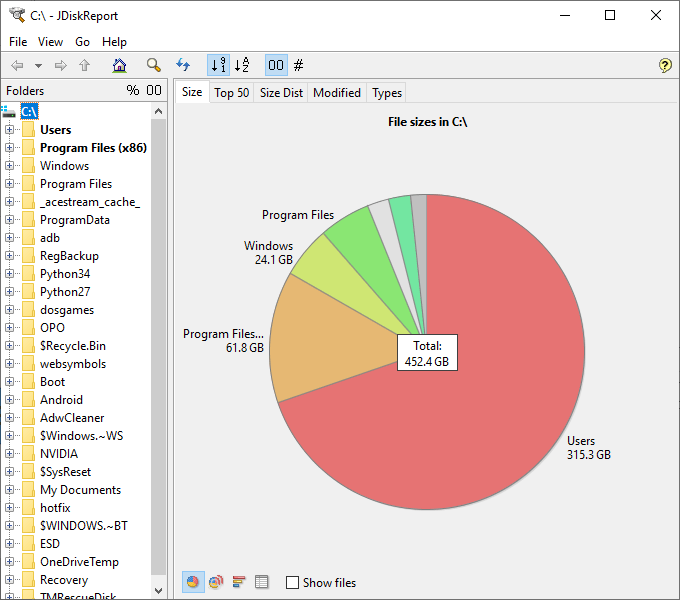The image size is (680, 600).
Task: Toggle the show number of files button
Action: point(299,65)
